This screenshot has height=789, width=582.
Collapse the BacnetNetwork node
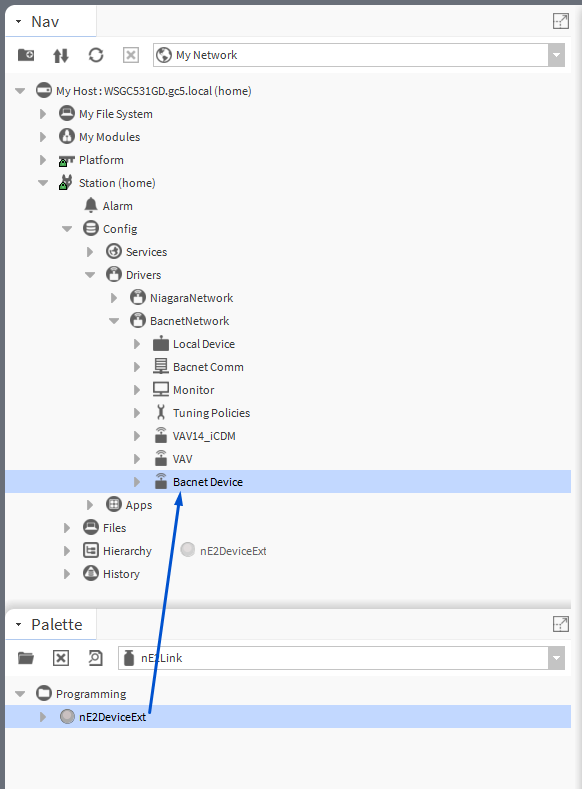coord(114,321)
